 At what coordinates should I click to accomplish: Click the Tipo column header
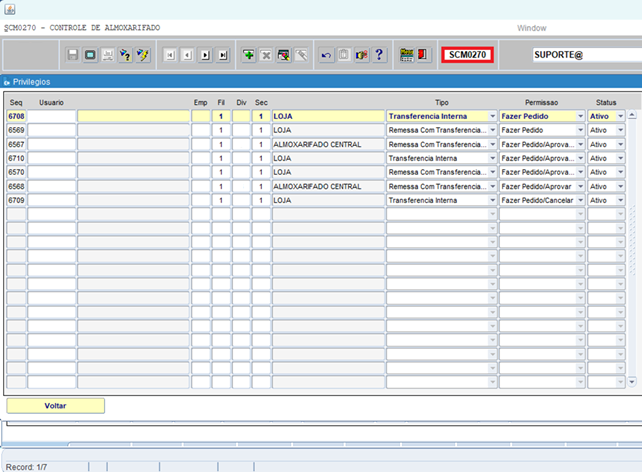pyautogui.click(x=442, y=102)
